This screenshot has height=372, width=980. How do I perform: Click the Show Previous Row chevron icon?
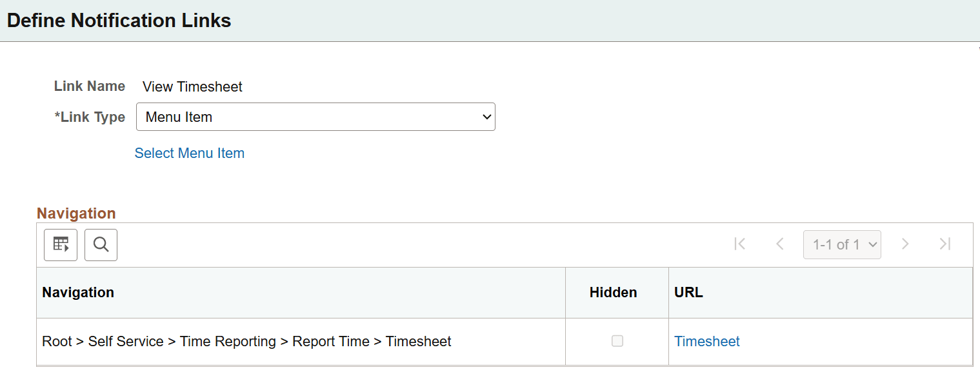click(779, 244)
